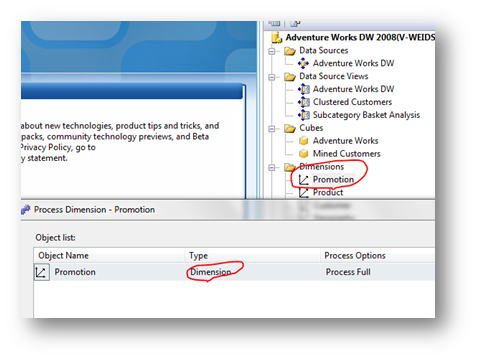
Task: Click the view icon for Adventure Works DW
Action: point(304,89)
